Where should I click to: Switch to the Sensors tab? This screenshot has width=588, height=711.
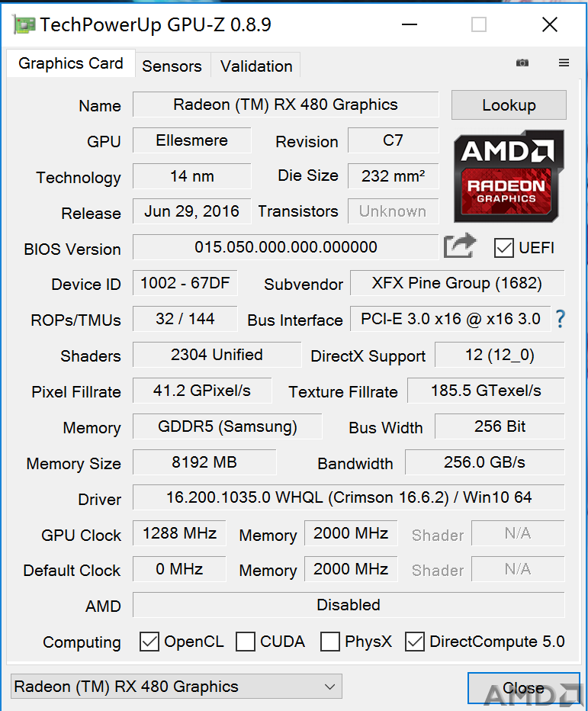click(172, 66)
